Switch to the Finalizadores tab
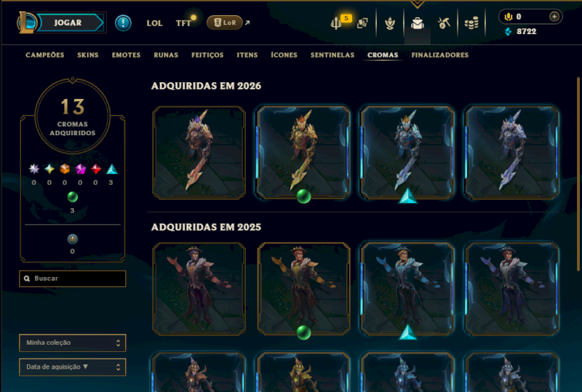The width and height of the screenshot is (582, 392). coord(440,55)
